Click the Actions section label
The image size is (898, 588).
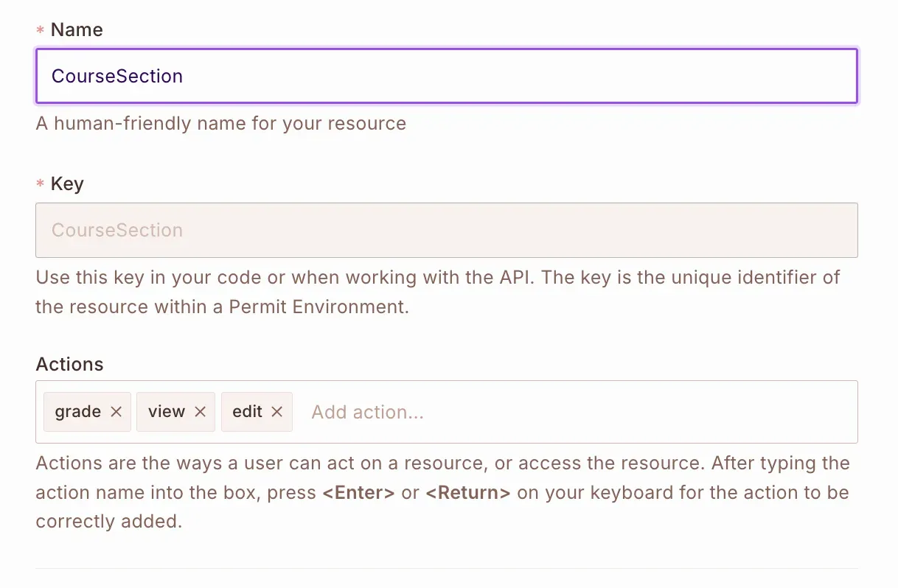(x=69, y=365)
